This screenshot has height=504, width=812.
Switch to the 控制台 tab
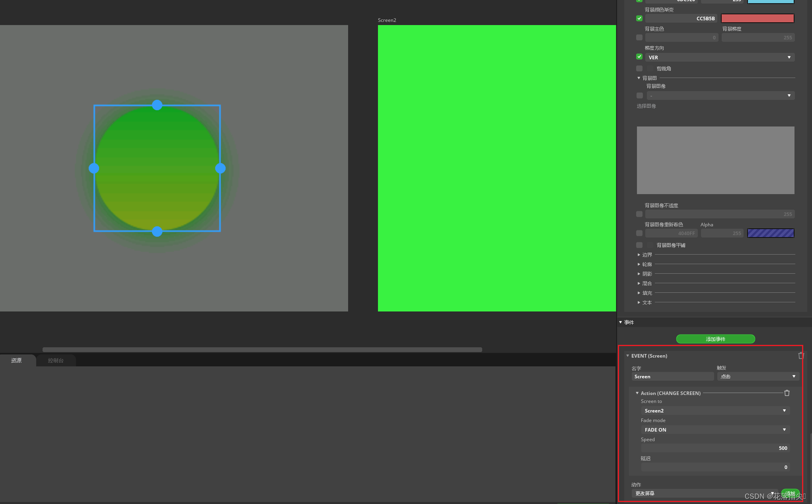(x=56, y=360)
